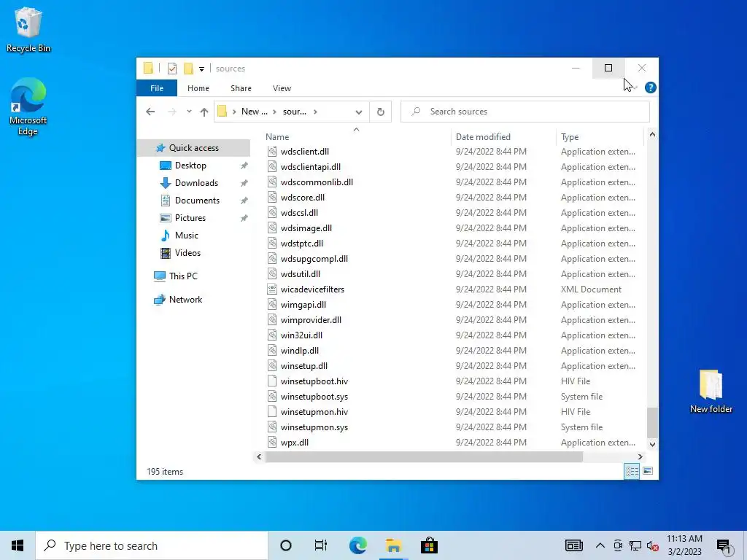Select the wpx.dll file
The image size is (747, 560).
[x=295, y=443]
